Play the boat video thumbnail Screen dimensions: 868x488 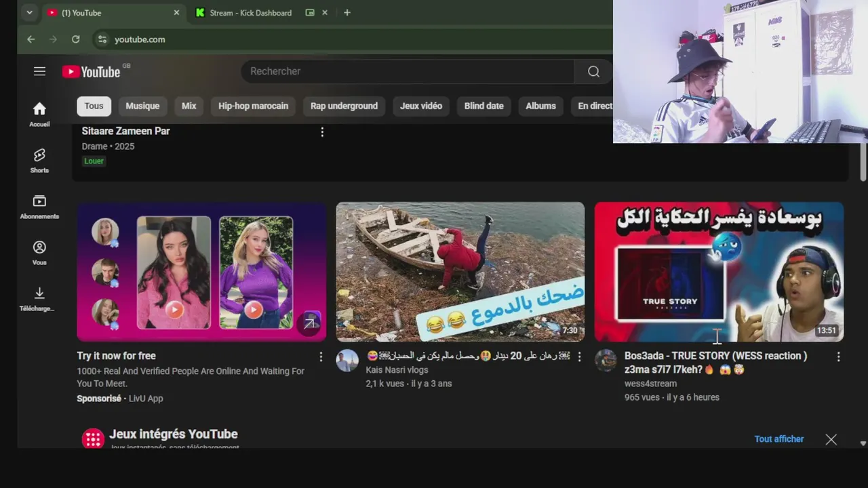pyautogui.click(x=460, y=272)
